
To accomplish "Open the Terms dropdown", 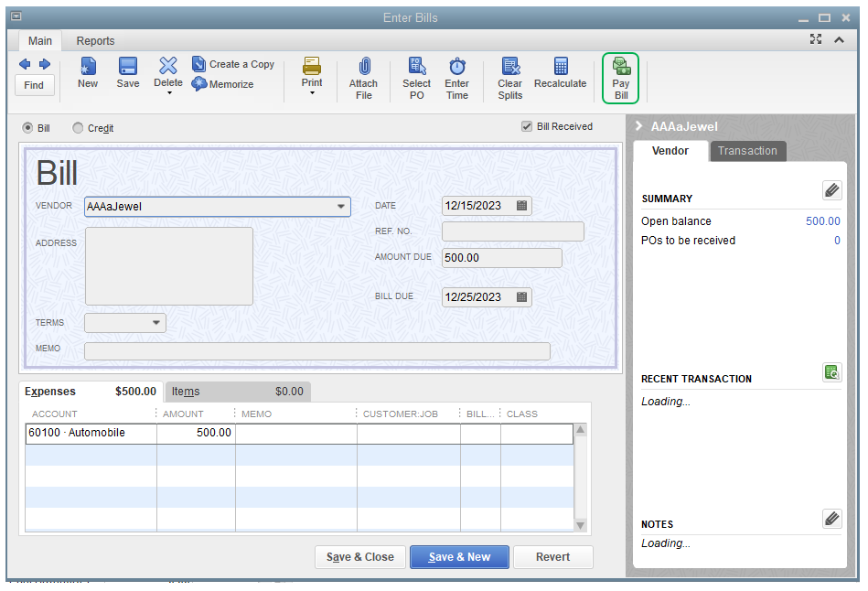I will [156, 323].
